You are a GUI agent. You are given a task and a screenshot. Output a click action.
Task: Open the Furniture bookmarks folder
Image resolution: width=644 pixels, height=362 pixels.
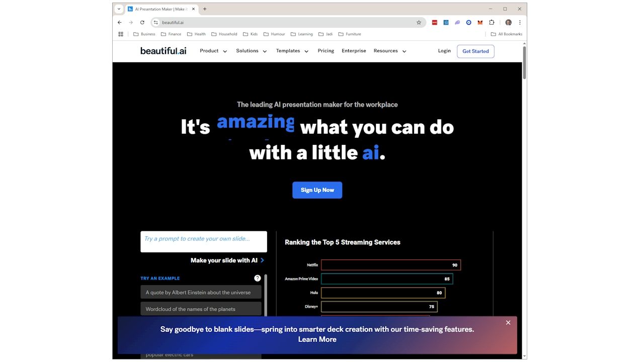coord(350,34)
